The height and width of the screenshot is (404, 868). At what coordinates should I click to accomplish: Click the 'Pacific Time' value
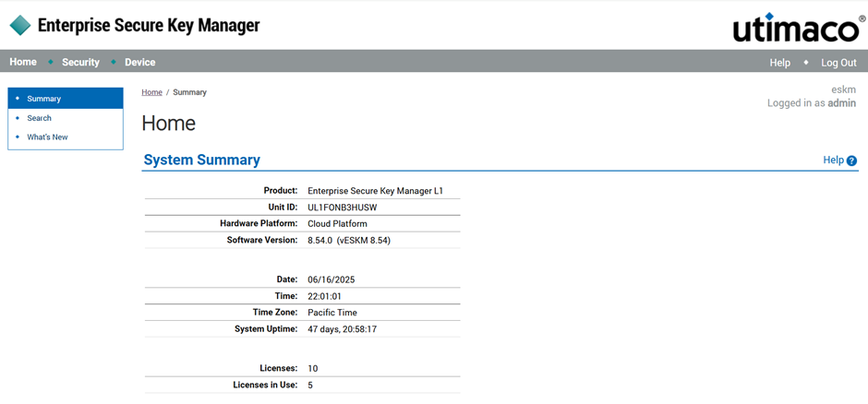332,313
